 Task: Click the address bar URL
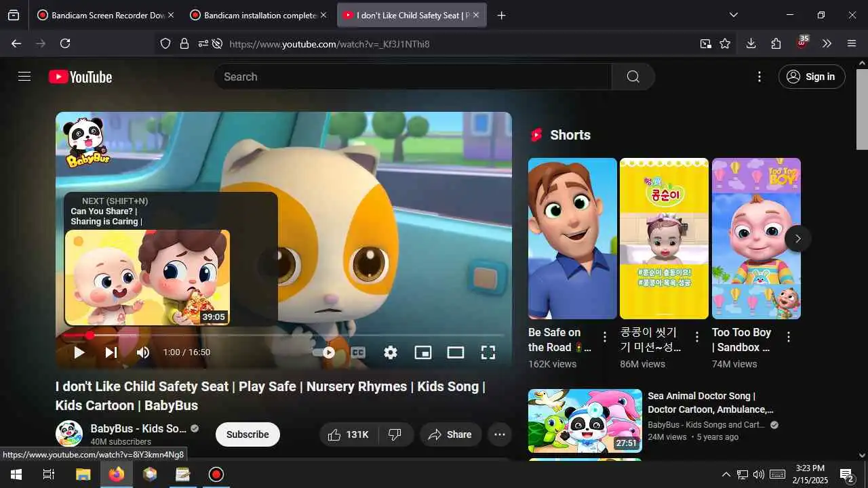330,44
